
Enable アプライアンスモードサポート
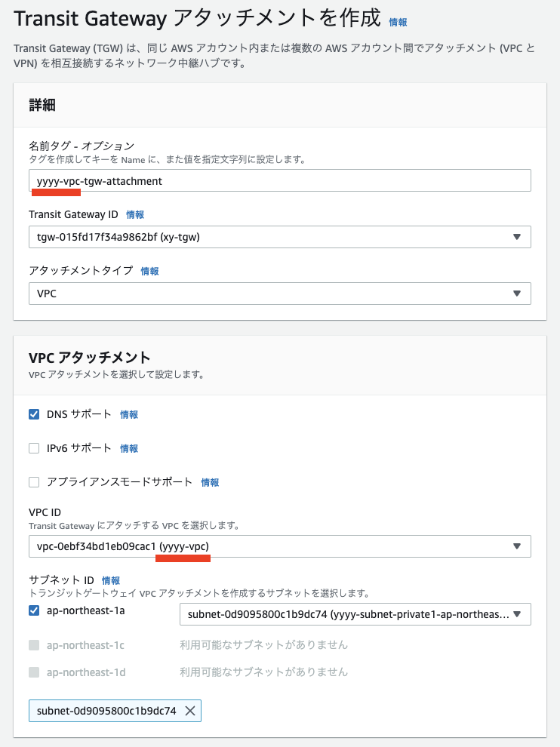pos(34,481)
